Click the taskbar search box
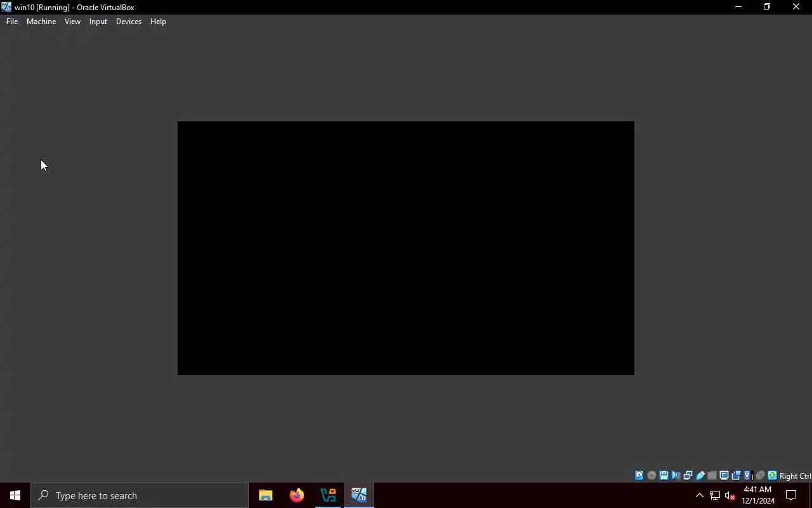812x508 pixels. pyautogui.click(x=140, y=495)
